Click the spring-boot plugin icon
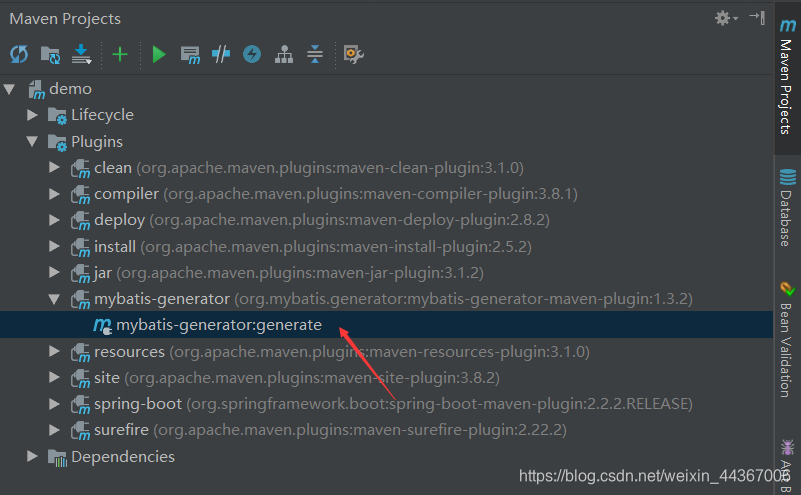Viewport: 801px width, 495px height. point(80,405)
